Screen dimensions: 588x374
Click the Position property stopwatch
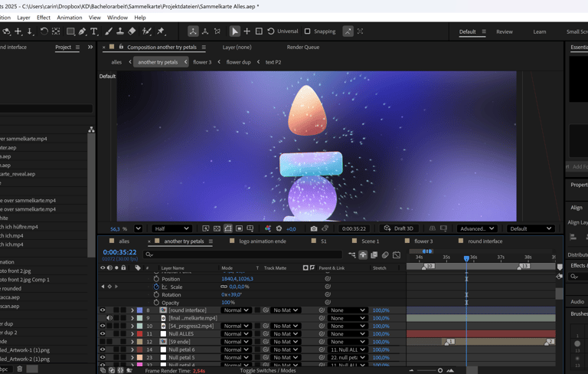point(156,279)
